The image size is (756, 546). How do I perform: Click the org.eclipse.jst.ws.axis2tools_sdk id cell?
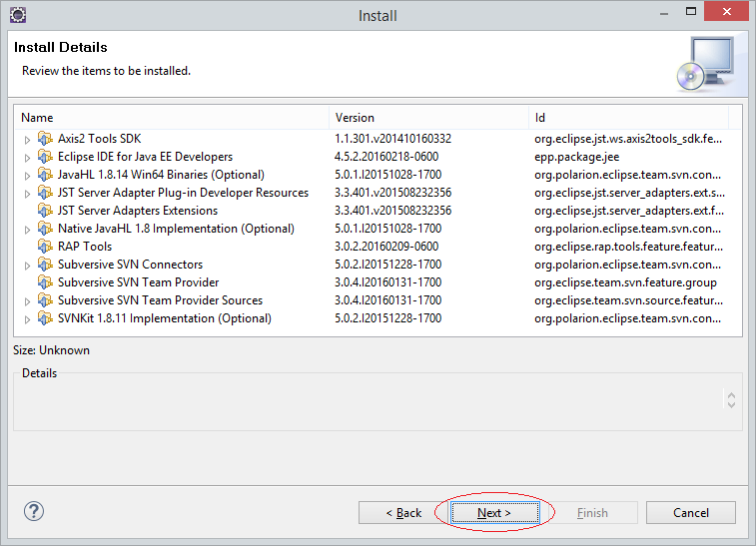point(628,140)
